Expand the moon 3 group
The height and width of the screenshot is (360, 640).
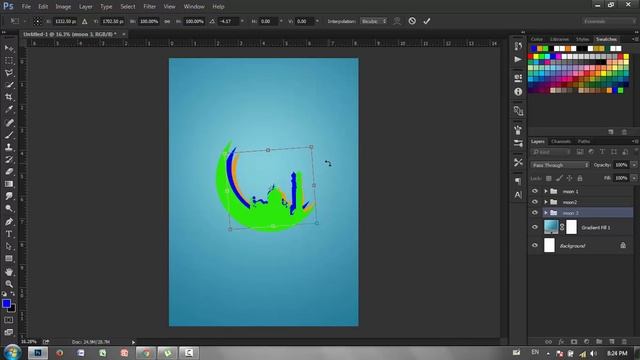tap(546, 213)
